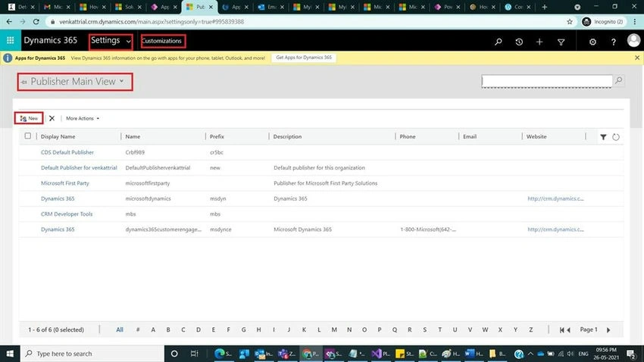
Task: Click 'Publisher for Microsoft First Party Solutions' description
Action: click(325, 183)
